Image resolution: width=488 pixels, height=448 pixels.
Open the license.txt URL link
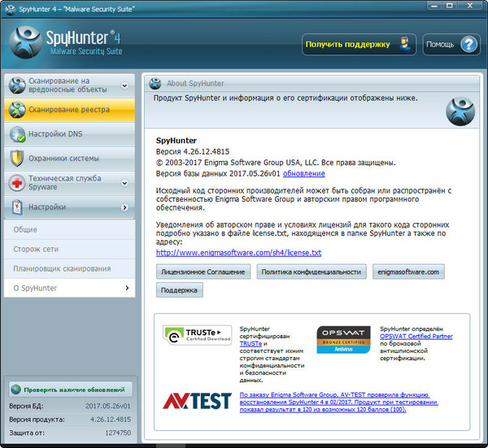[x=238, y=253]
